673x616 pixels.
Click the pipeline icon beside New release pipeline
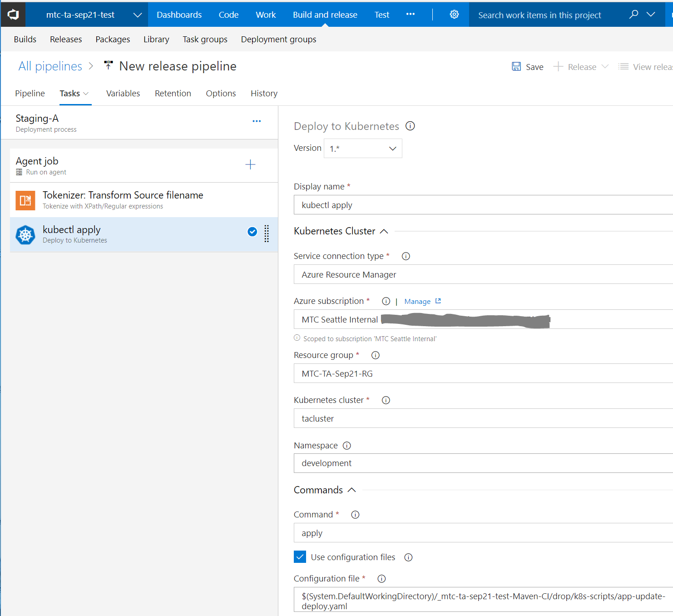coord(109,65)
